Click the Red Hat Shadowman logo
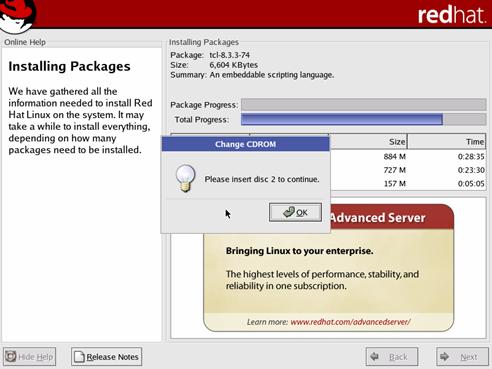The image size is (492, 369). 17,16
